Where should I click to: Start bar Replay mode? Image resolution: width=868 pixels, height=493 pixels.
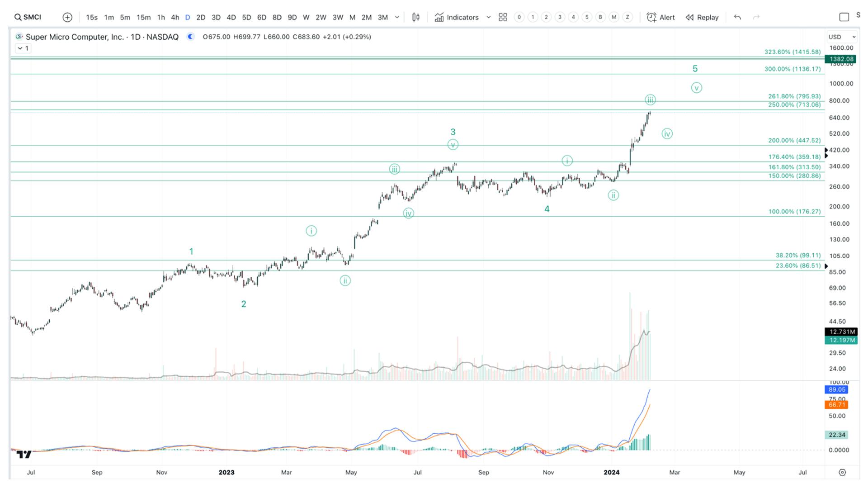[702, 17]
